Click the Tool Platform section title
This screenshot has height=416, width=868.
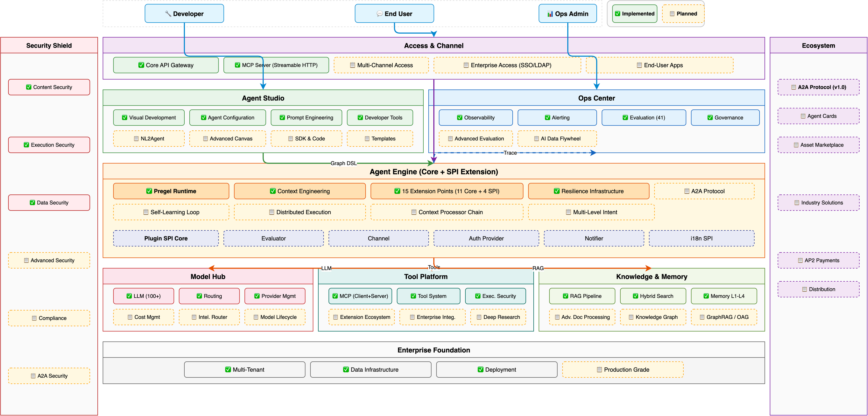426,277
